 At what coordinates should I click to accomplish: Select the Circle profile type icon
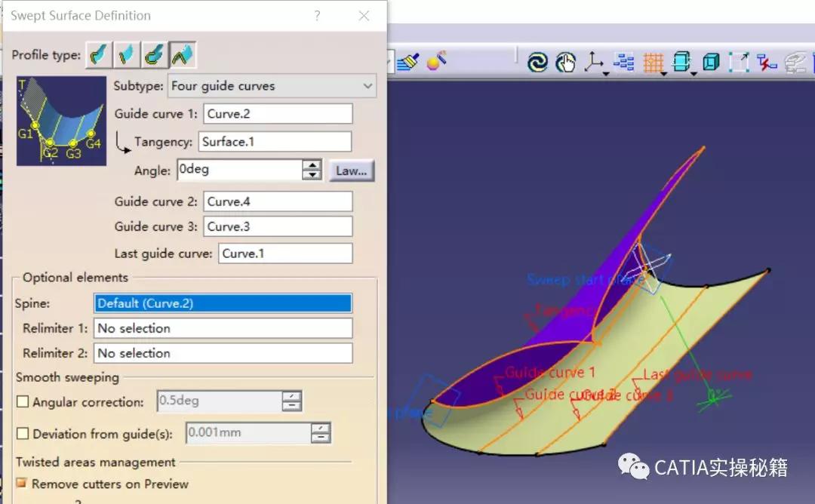(x=154, y=55)
